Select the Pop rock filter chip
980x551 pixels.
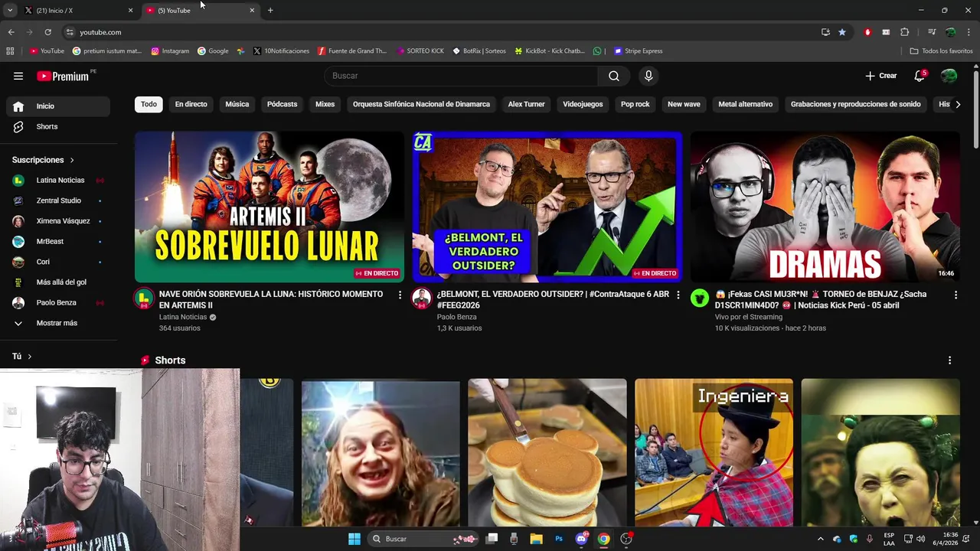coord(635,104)
